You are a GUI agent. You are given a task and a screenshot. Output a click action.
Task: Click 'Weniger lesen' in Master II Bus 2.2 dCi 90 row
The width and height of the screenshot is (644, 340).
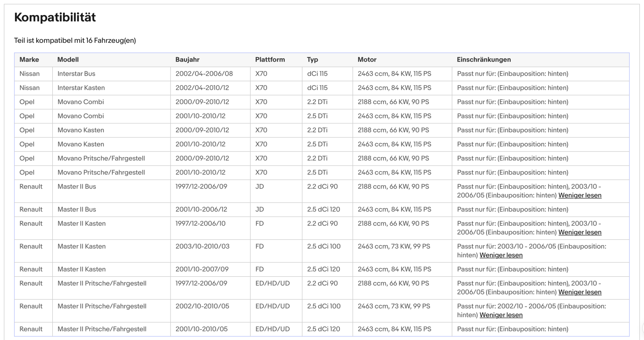click(x=580, y=195)
